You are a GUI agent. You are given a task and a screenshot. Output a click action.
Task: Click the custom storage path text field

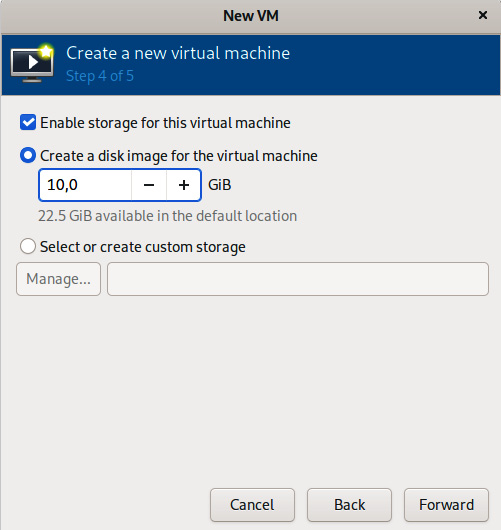[x=298, y=279]
